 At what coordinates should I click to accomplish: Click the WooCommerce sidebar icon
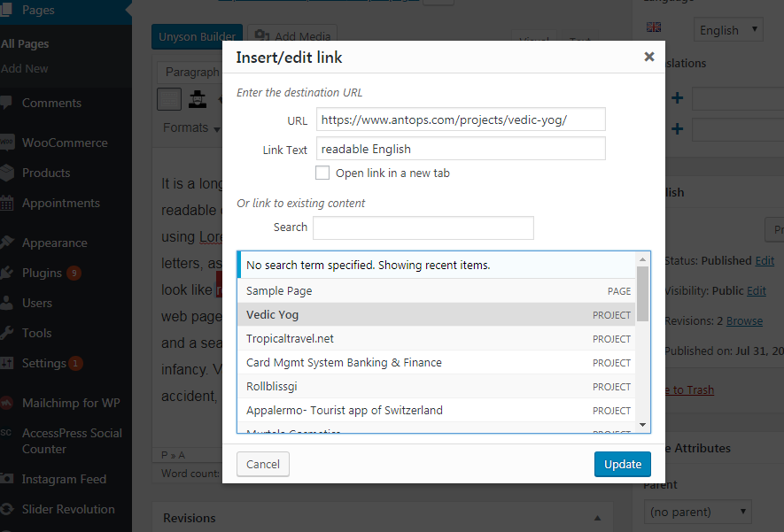click(6, 143)
